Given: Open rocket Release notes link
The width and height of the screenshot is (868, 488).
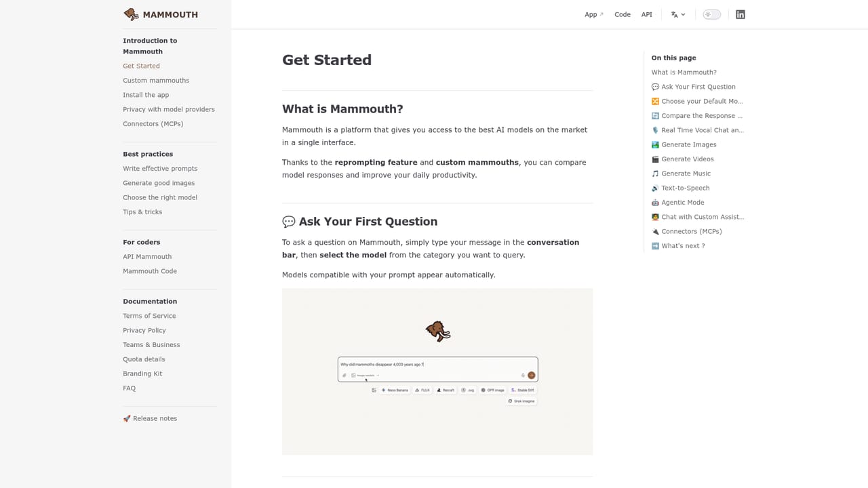Looking at the screenshot, I should tap(150, 418).
